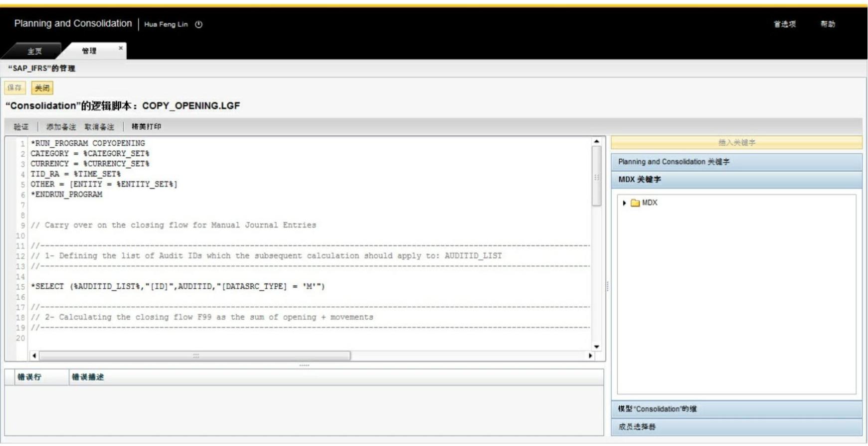Click the Planning and Consolidation title
This screenshot has height=446, width=868.
click(73, 23)
